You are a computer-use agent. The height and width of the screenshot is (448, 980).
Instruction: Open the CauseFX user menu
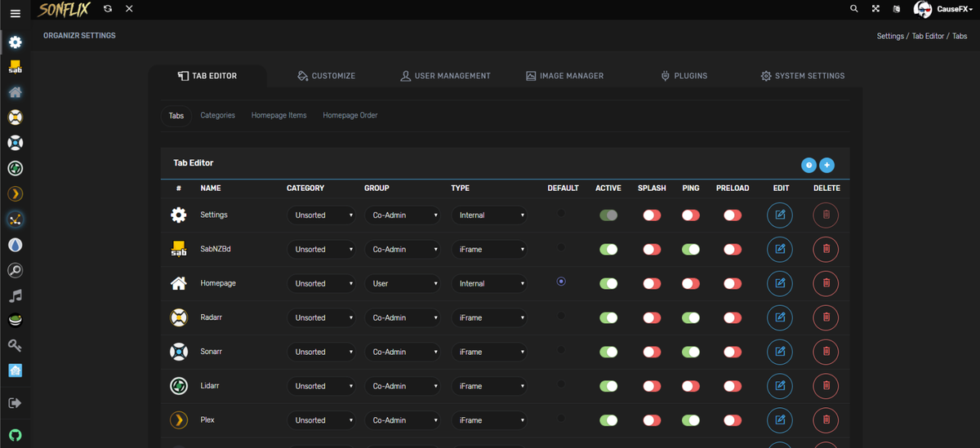pos(943,9)
